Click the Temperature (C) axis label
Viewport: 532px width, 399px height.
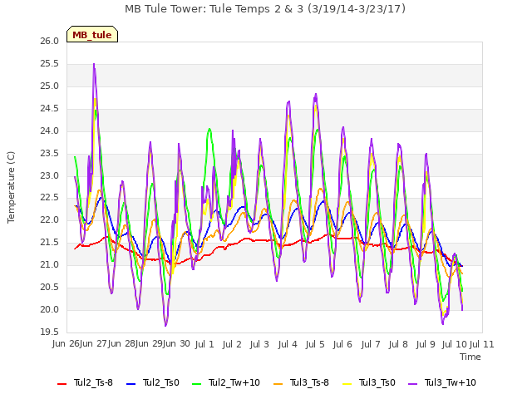(11, 187)
